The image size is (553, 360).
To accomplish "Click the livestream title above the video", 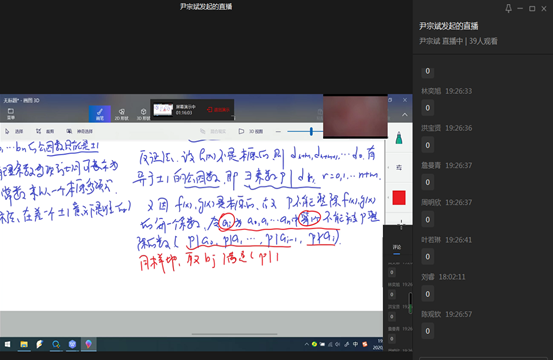I will (206, 6).
